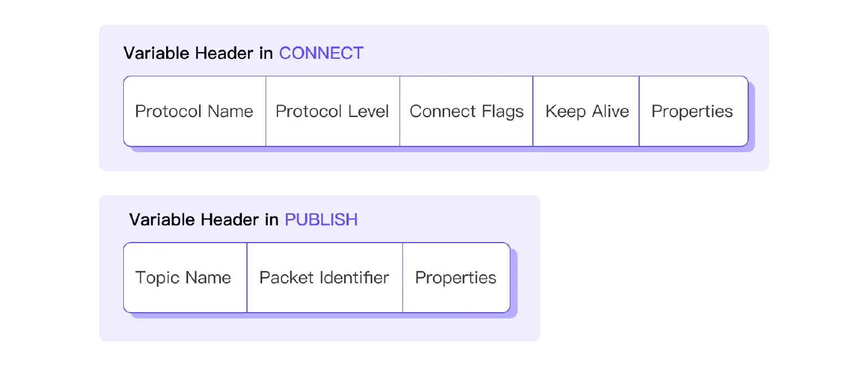Click divider between Connect Flags and Keep Alive
Screen dimensions: 868x367
[533, 111]
